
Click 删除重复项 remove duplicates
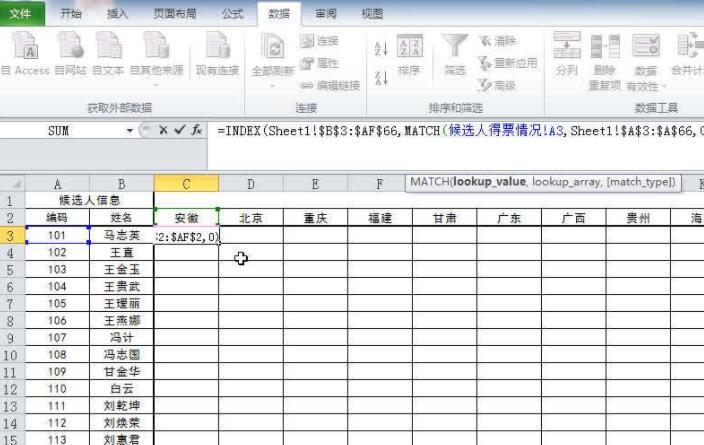(605, 61)
